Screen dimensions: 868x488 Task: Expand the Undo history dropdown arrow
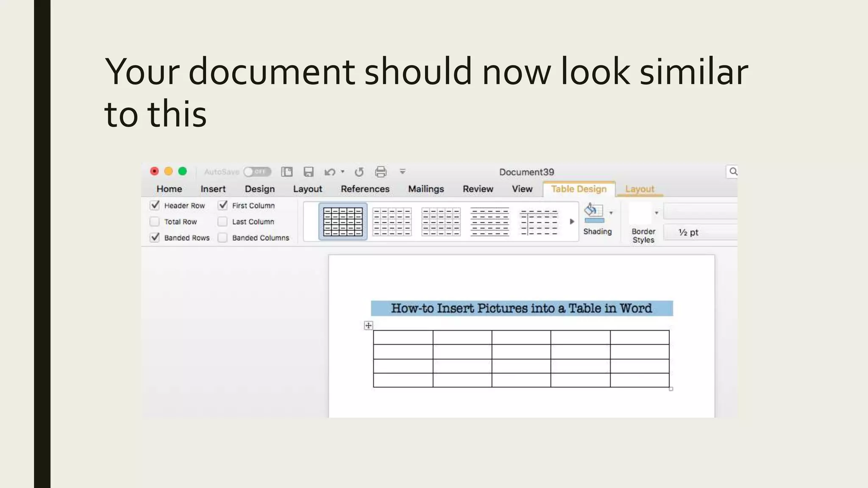[x=342, y=172]
